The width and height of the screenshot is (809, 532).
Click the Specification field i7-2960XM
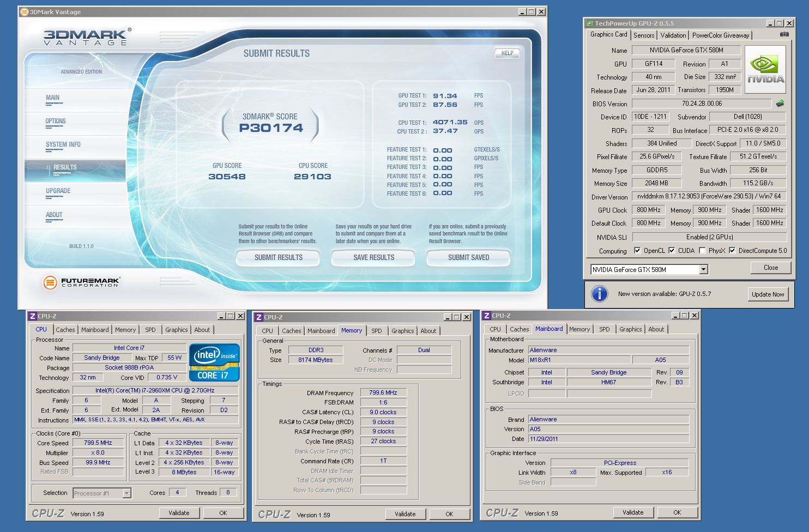pyautogui.click(x=155, y=390)
